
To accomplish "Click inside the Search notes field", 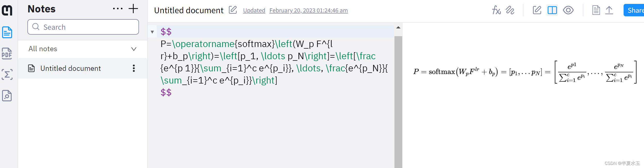I will [83, 27].
